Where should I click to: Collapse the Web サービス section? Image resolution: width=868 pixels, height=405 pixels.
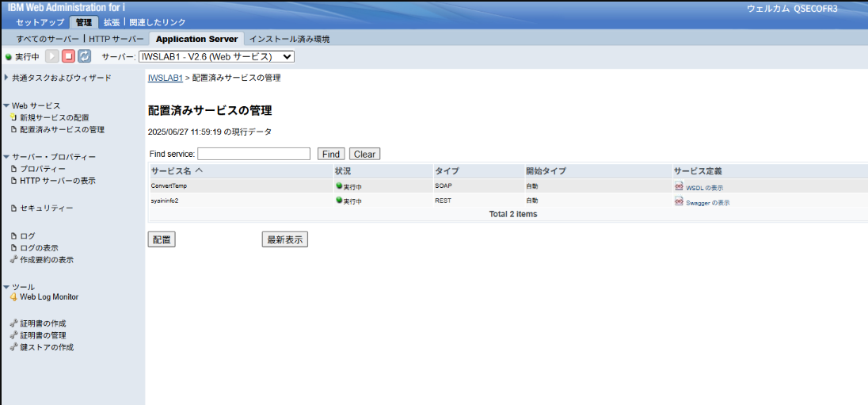coord(6,105)
